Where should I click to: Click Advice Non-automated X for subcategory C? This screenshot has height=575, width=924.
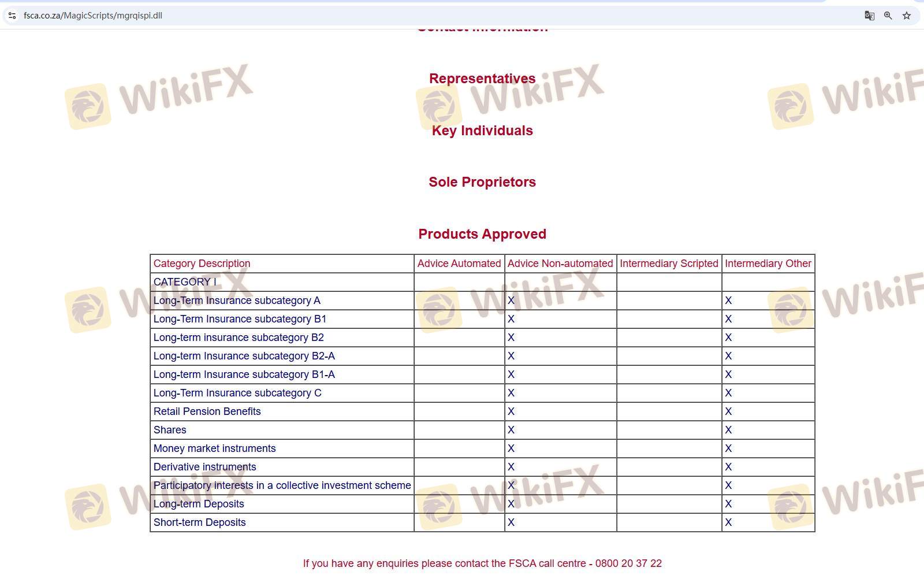(511, 393)
